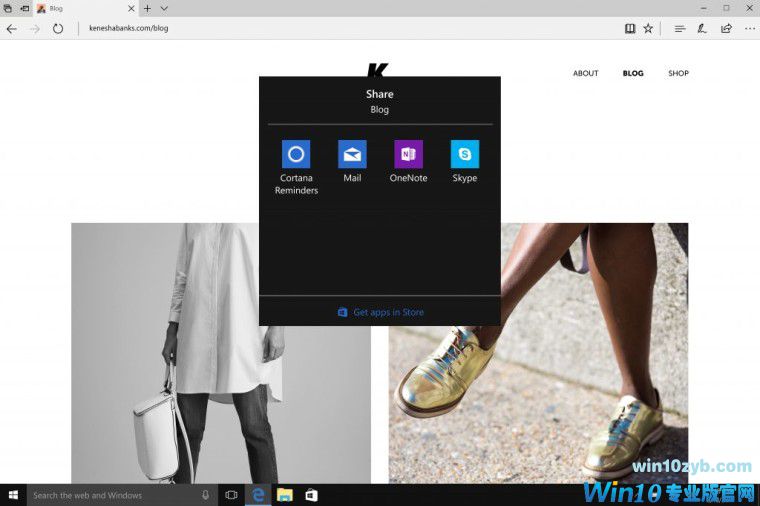The image size is (760, 506).
Task: Refresh the current page
Action: pos(58,29)
